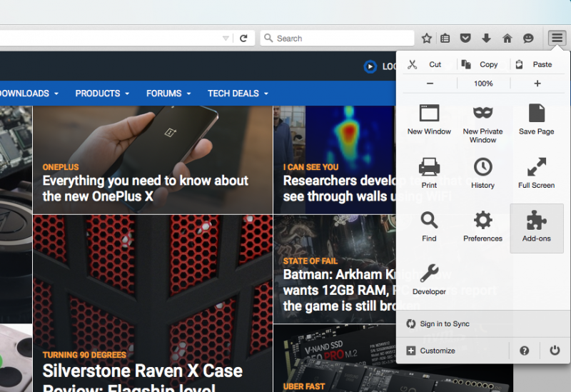Open the Downloads arrow in toolbar
This screenshot has height=392, width=571.
coord(486,39)
